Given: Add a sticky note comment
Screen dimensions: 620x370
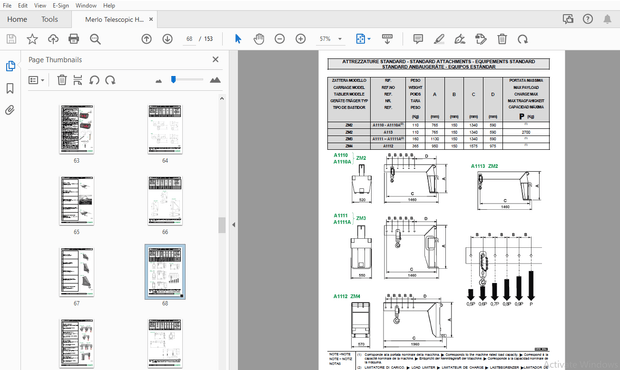Looking at the screenshot, I should pyautogui.click(x=418, y=39).
